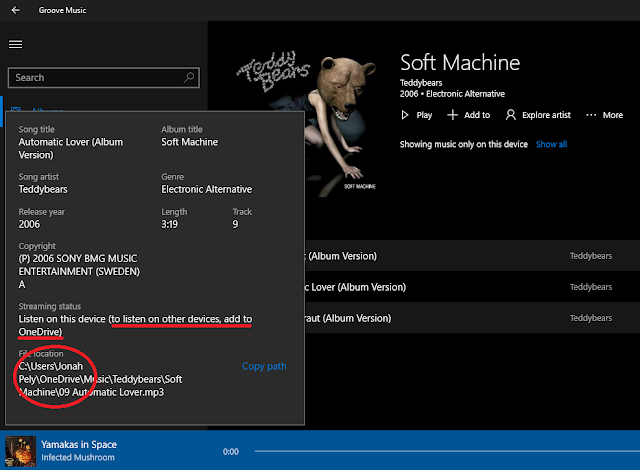Image resolution: width=640 pixels, height=470 pixels.
Task: Click the search magnifier icon
Action: [x=189, y=77]
